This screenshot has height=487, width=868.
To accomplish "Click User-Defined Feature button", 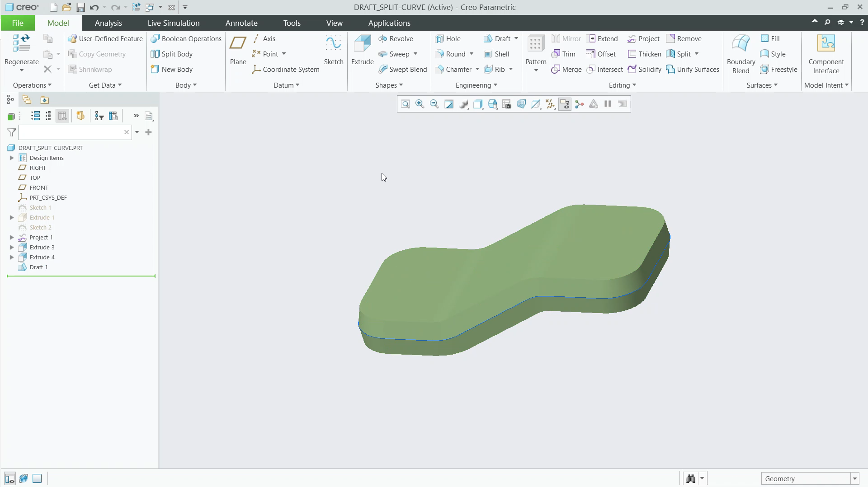I will 105,39.
